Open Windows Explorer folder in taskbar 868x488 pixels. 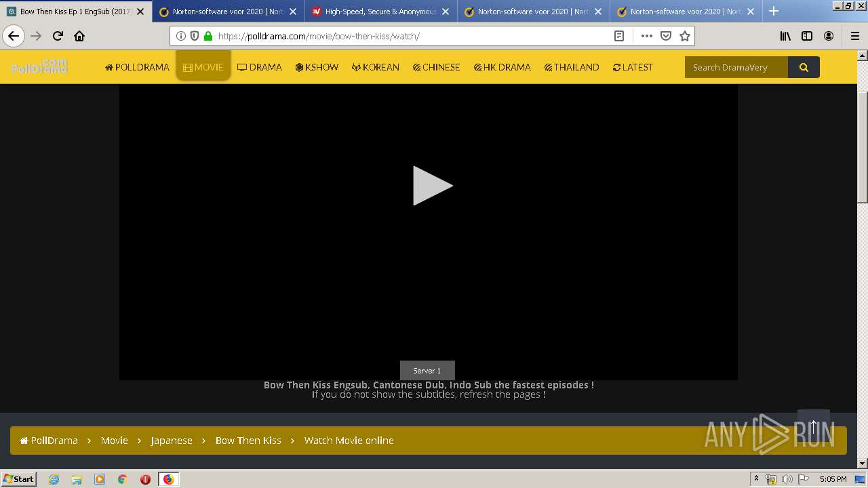(x=77, y=479)
